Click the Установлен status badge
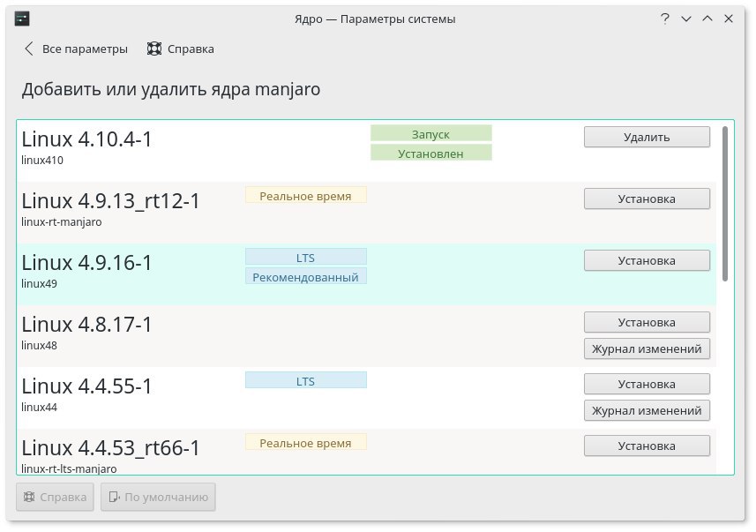 (x=431, y=153)
